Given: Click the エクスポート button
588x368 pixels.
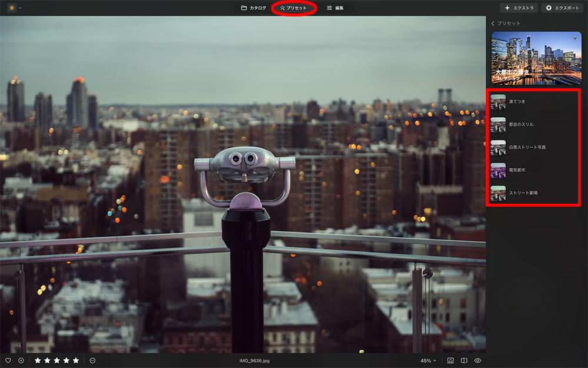Looking at the screenshot, I should pyautogui.click(x=562, y=8).
